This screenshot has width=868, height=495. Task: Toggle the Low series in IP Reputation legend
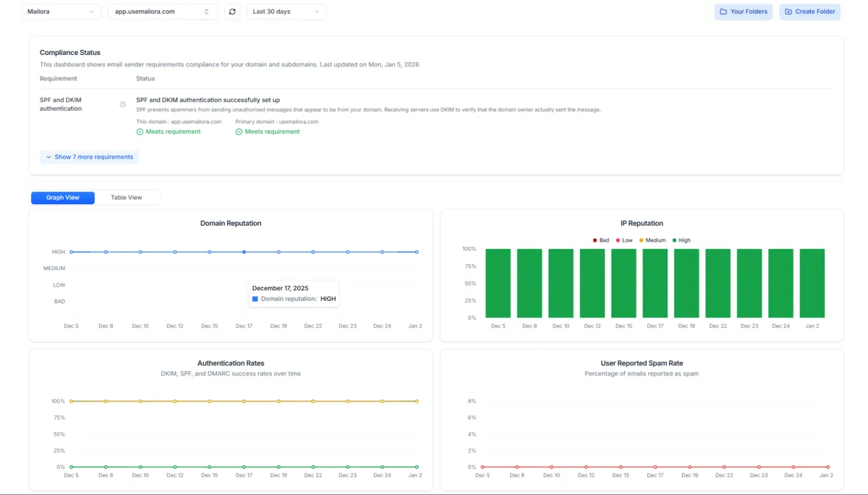[623, 240]
